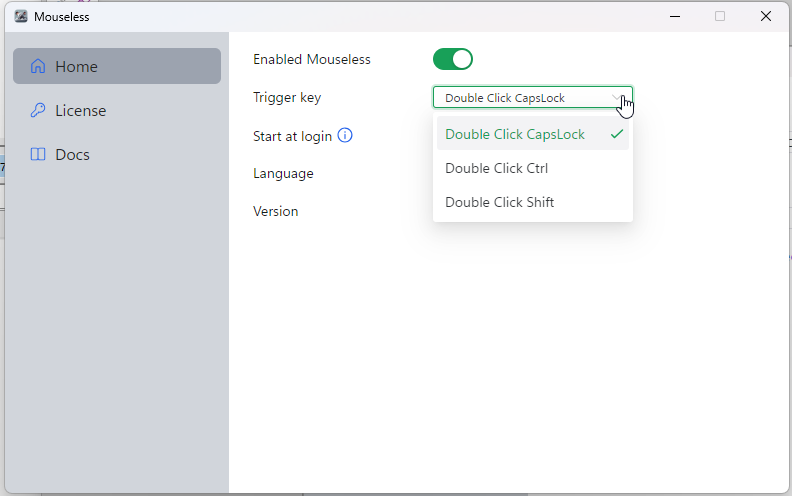792x496 pixels.
Task: Disable the Enabled Mouseless switch
Action: click(x=453, y=59)
